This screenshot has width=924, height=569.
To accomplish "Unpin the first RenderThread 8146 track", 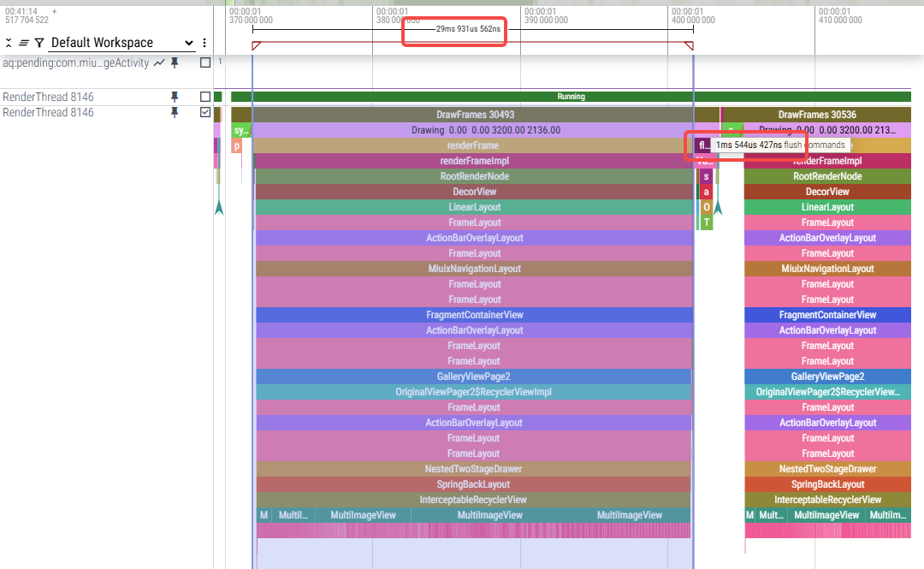I will tap(175, 97).
